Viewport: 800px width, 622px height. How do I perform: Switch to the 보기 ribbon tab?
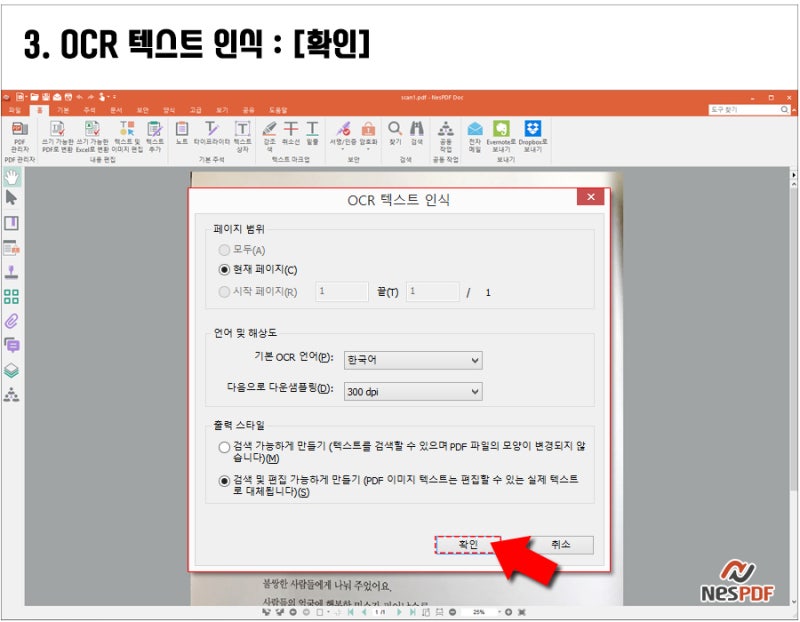(x=222, y=110)
